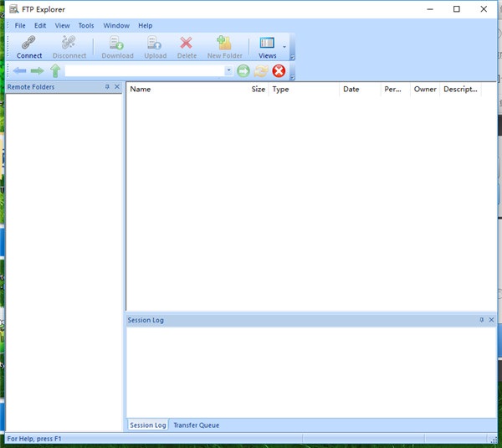The width and height of the screenshot is (502, 448).
Task: Click the Views icon in toolbar
Action: [267, 46]
